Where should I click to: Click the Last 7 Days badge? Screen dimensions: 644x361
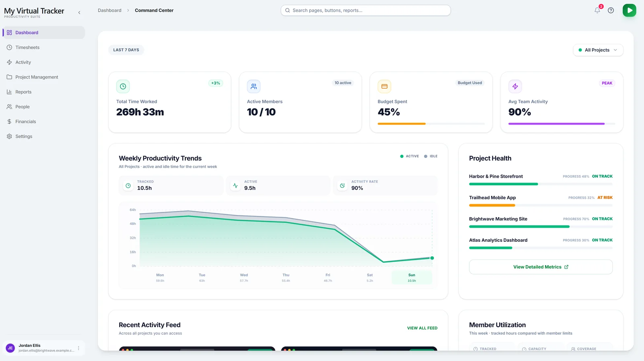point(126,50)
